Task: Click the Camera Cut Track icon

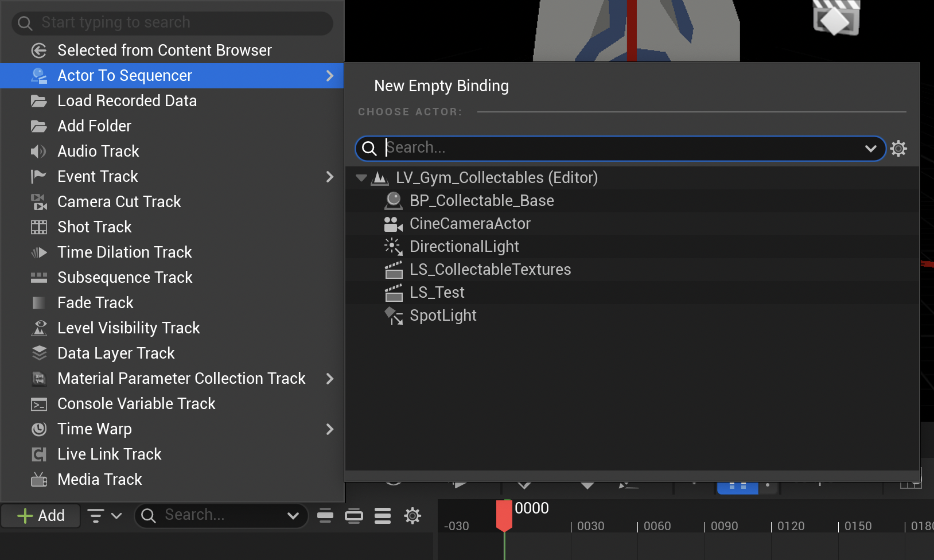Action: 38,201
